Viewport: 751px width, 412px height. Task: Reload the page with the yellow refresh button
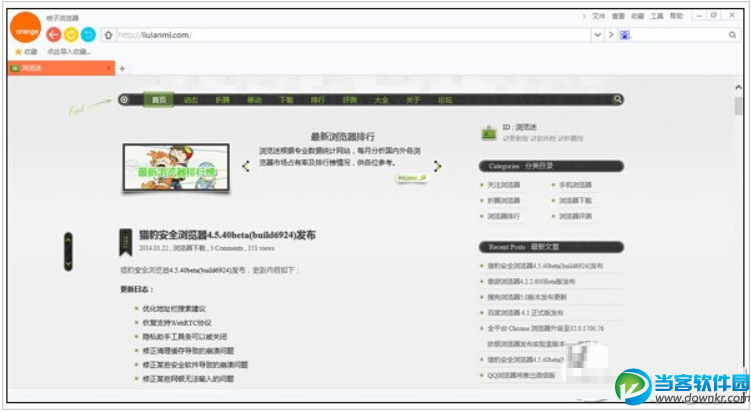71,34
